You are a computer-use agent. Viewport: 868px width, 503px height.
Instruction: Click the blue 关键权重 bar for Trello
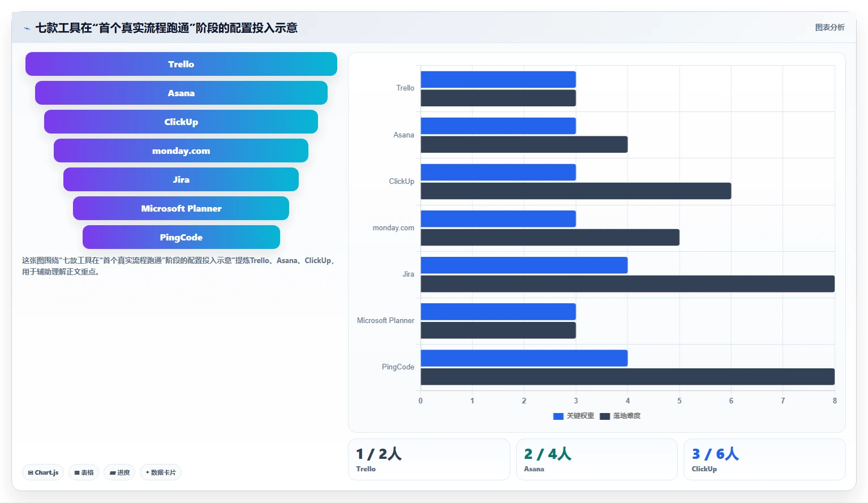click(498, 79)
